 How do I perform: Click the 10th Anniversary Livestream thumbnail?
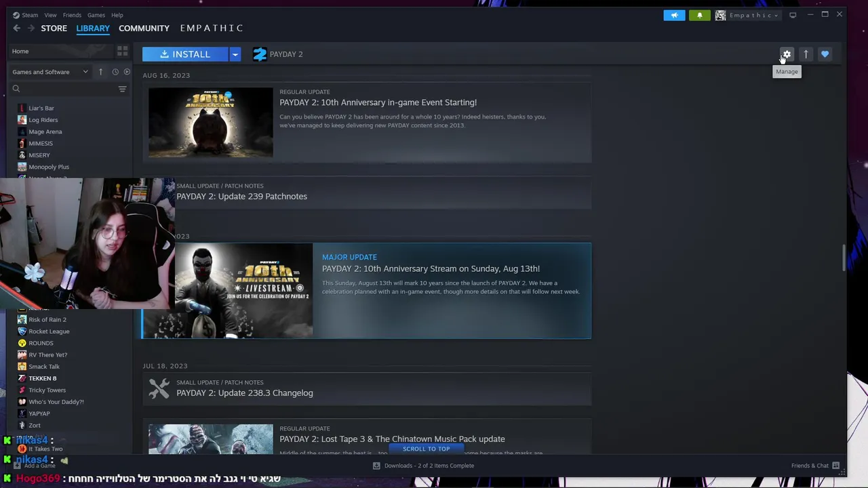point(243,291)
